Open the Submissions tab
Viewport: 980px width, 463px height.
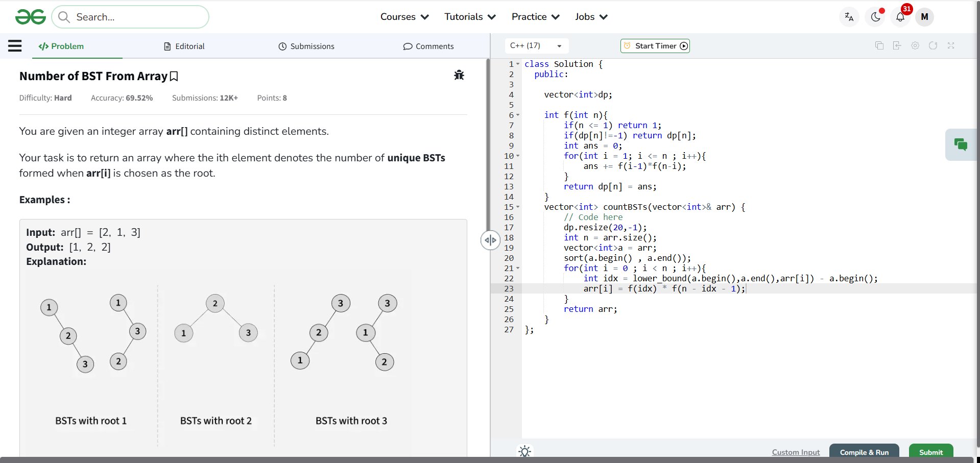tap(306, 46)
